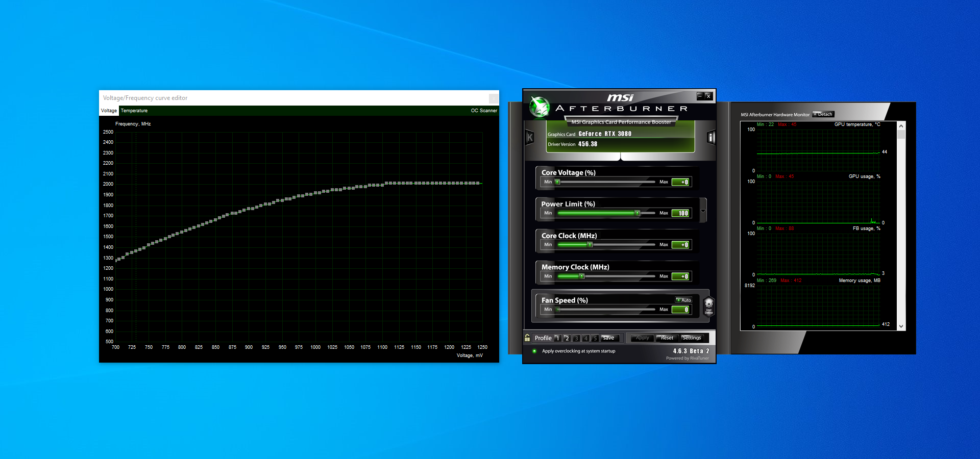Switch to the Voltage tab
980x459 pixels.
(109, 111)
